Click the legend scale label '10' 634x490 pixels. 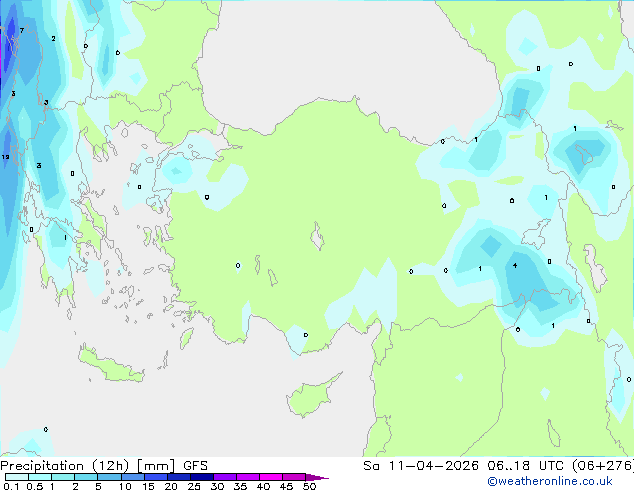coord(125,486)
